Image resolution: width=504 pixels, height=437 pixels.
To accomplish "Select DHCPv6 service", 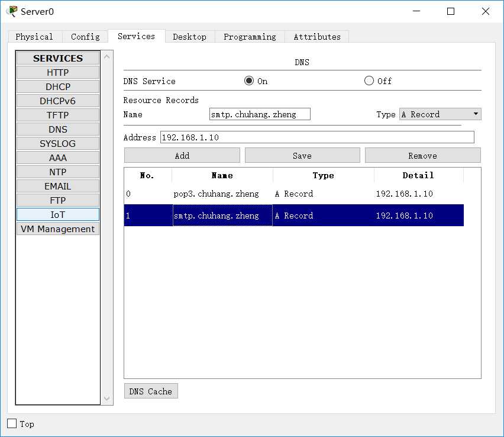I will point(58,101).
